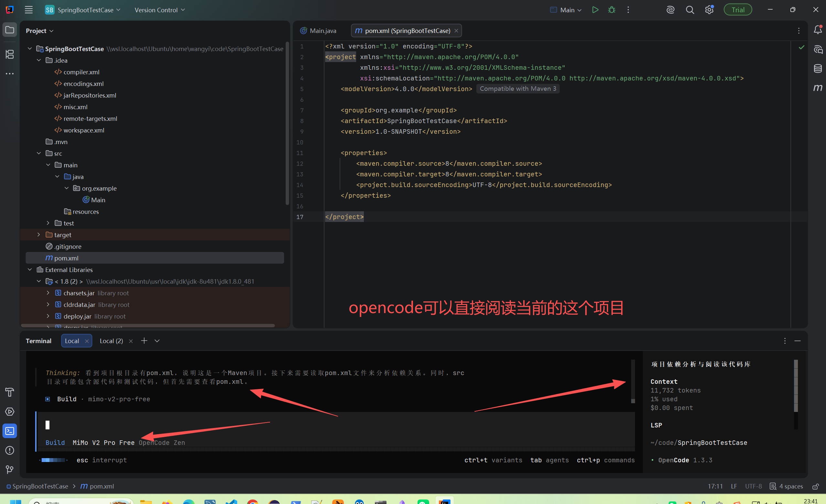826x504 pixels.
Task: Open the AI Assistant panel
Action: [x=818, y=50]
